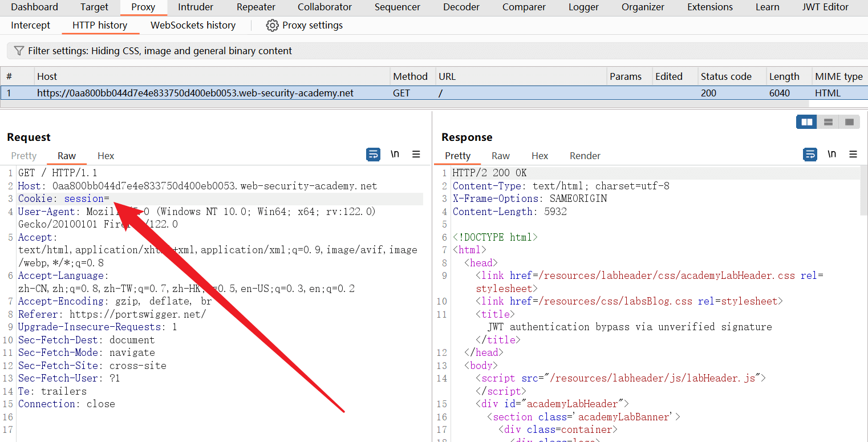Screen dimensions: 868x442
Task: Sort history by Status code column
Action: point(726,76)
